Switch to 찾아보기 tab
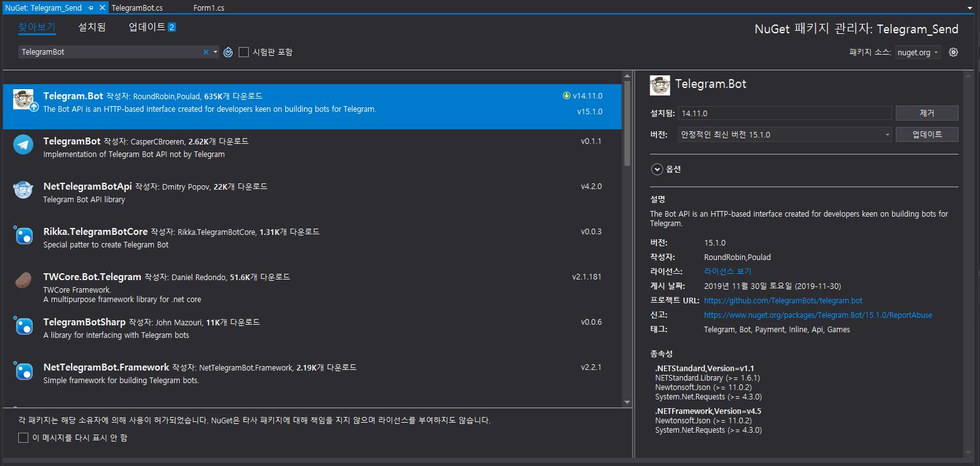 [x=37, y=27]
